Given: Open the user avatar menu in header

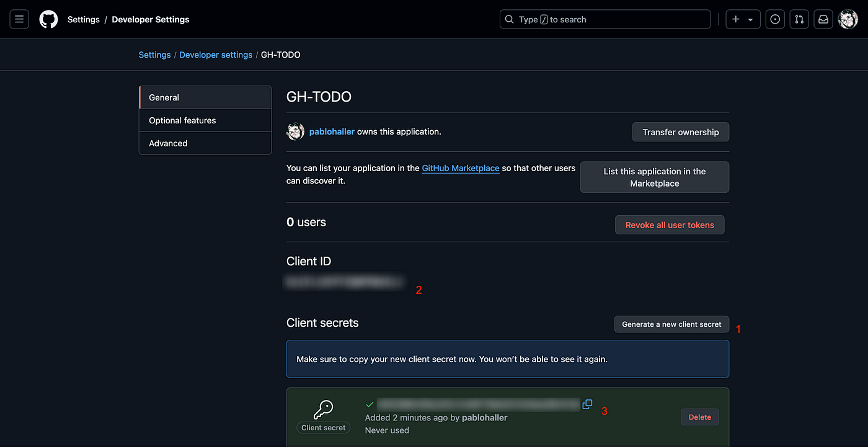Looking at the screenshot, I should click(848, 19).
